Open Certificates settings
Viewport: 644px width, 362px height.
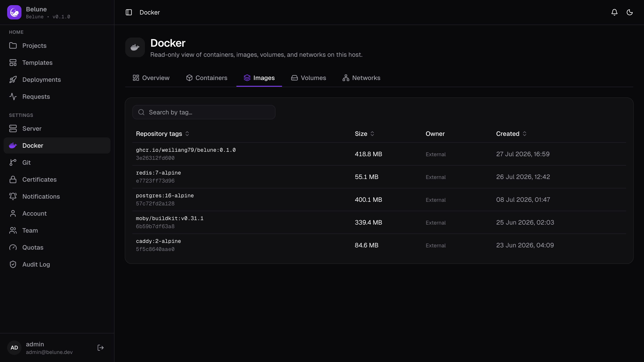[57, 179]
